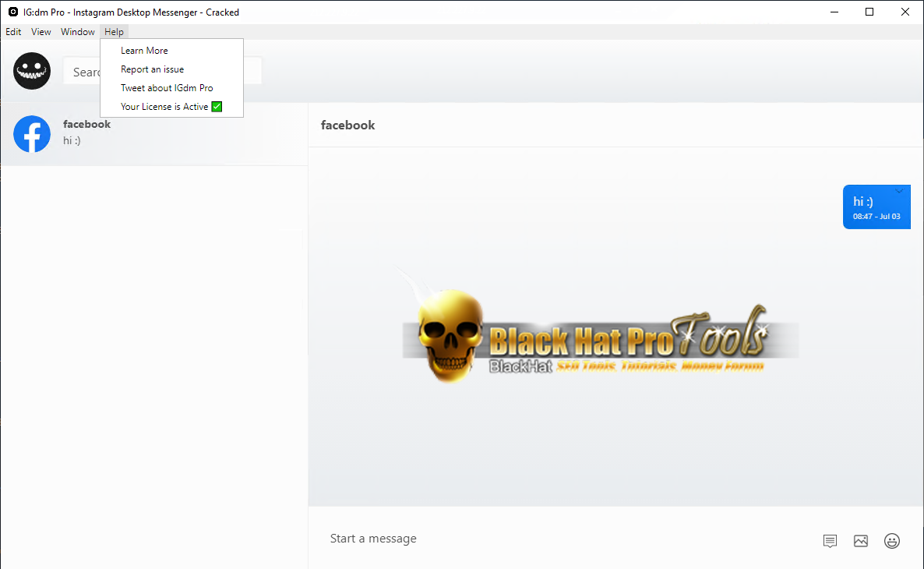Click Your License is Active entry
This screenshot has width=924, height=569.
pyautogui.click(x=171, y=107)
